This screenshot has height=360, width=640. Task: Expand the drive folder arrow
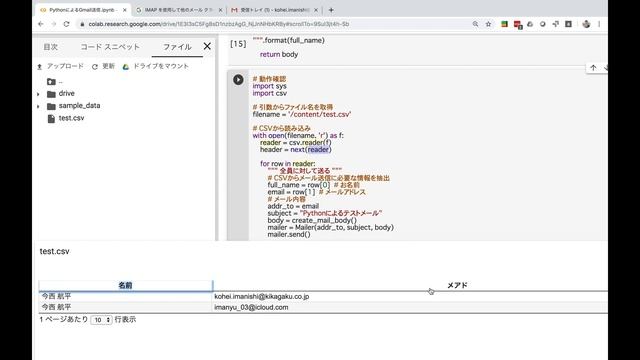(x=38, y=94)
